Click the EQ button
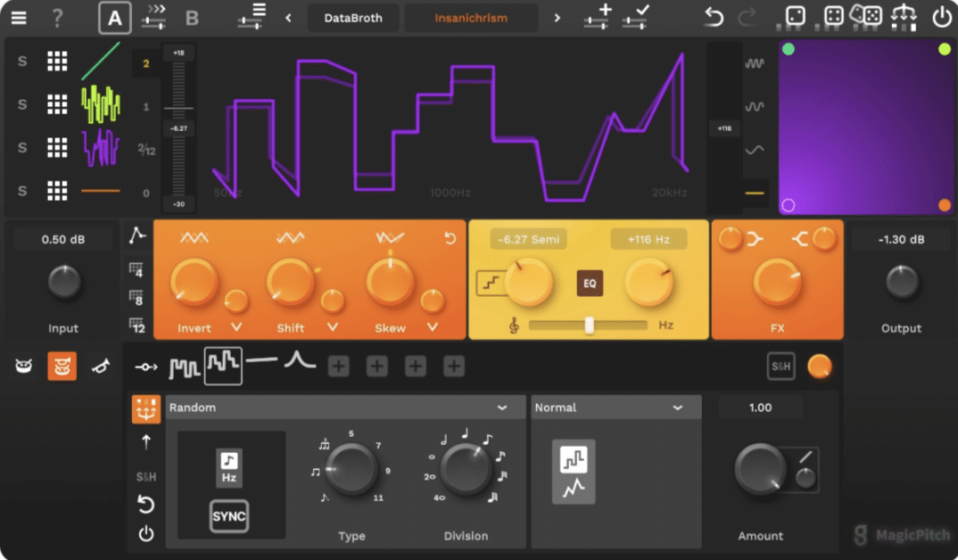The height and width of the screenshot is (560, 958). 590,284
